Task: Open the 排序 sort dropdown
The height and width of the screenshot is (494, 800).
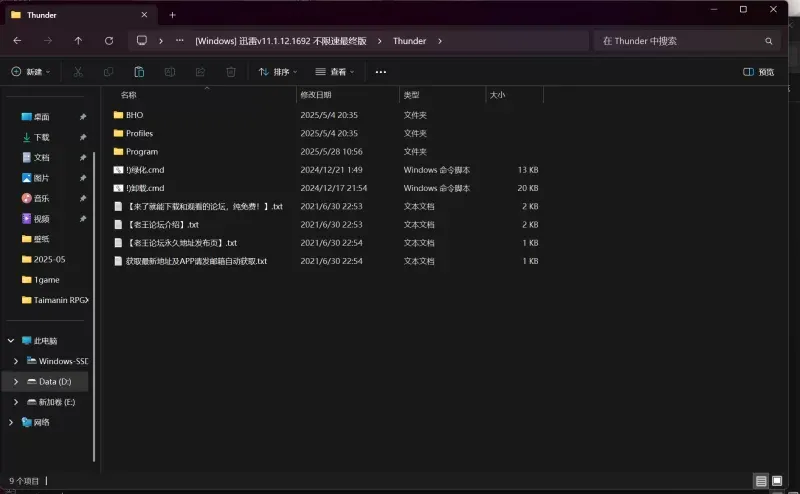Action: [279, 72]
